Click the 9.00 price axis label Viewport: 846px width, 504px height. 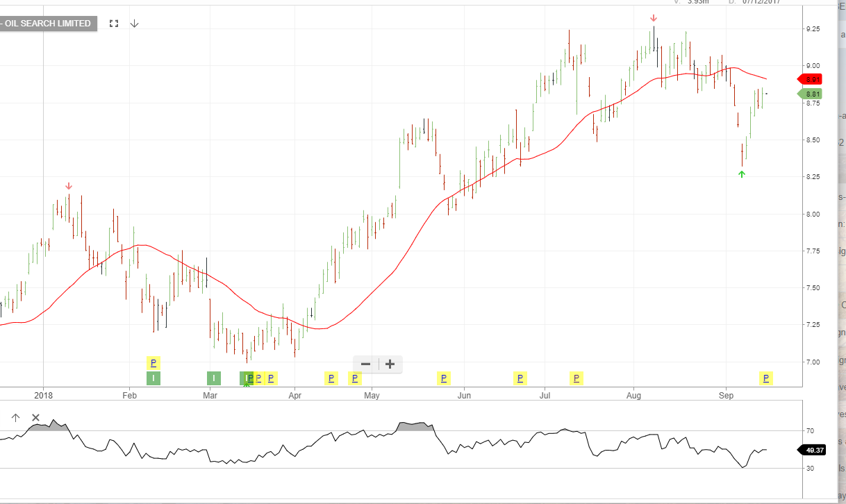812,66
